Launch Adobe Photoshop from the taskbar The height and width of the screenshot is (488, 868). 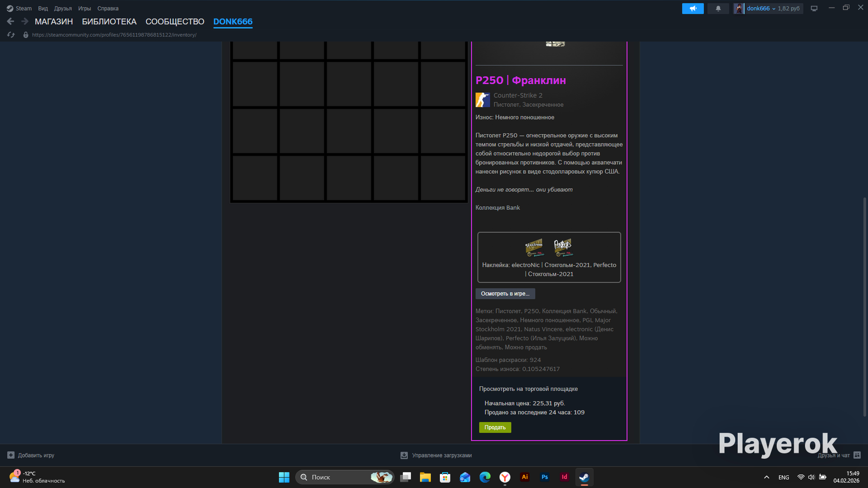click(544, 477)
